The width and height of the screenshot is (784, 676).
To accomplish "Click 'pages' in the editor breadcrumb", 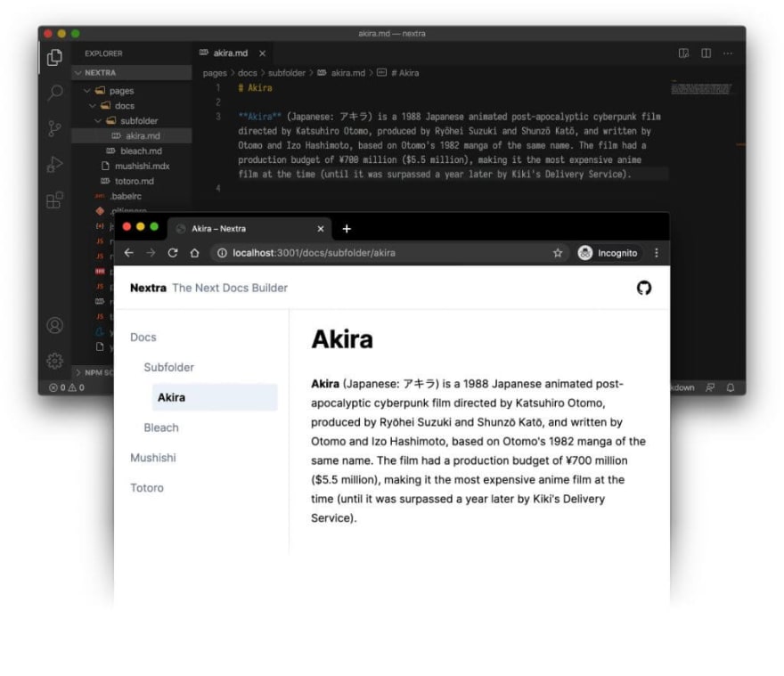I will [215, 73].
